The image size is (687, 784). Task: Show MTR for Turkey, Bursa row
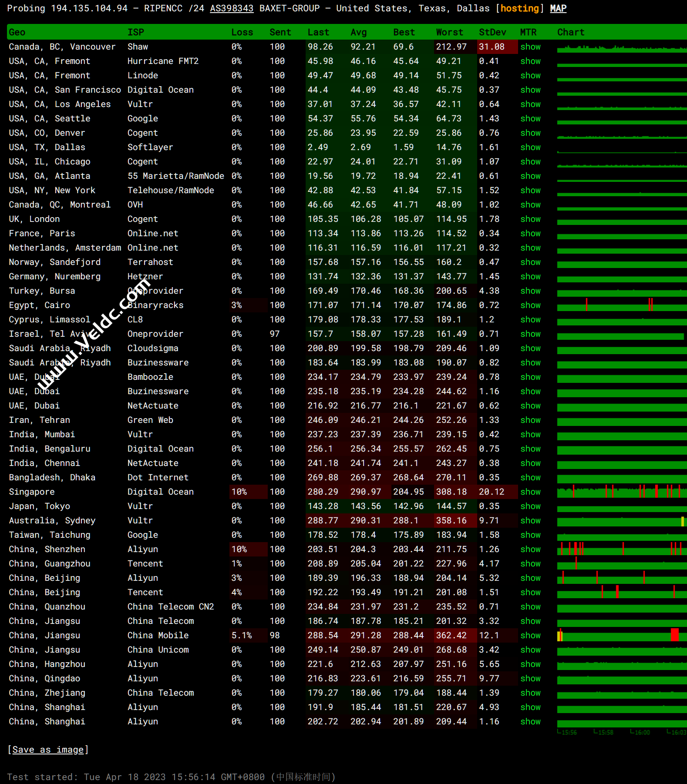[x=530, y=291]
